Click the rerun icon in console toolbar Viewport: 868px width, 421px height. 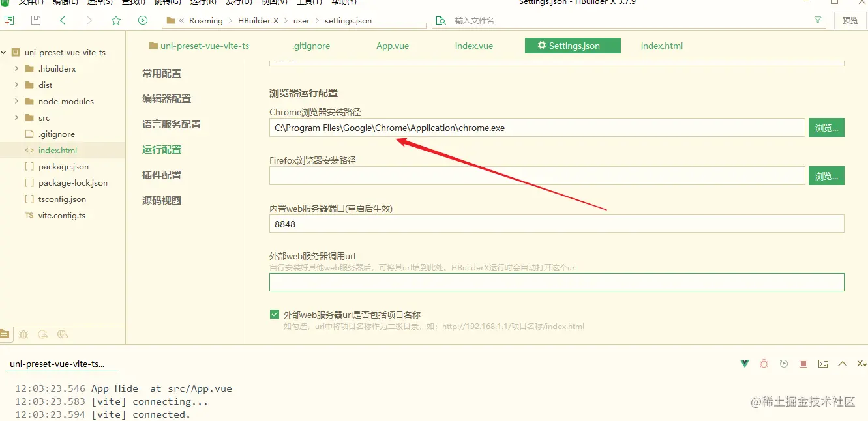tap(784, 364)
